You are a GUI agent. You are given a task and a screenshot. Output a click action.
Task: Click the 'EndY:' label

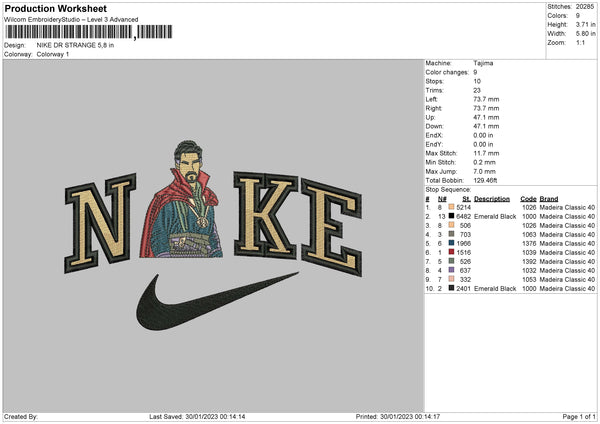point(434,144)
